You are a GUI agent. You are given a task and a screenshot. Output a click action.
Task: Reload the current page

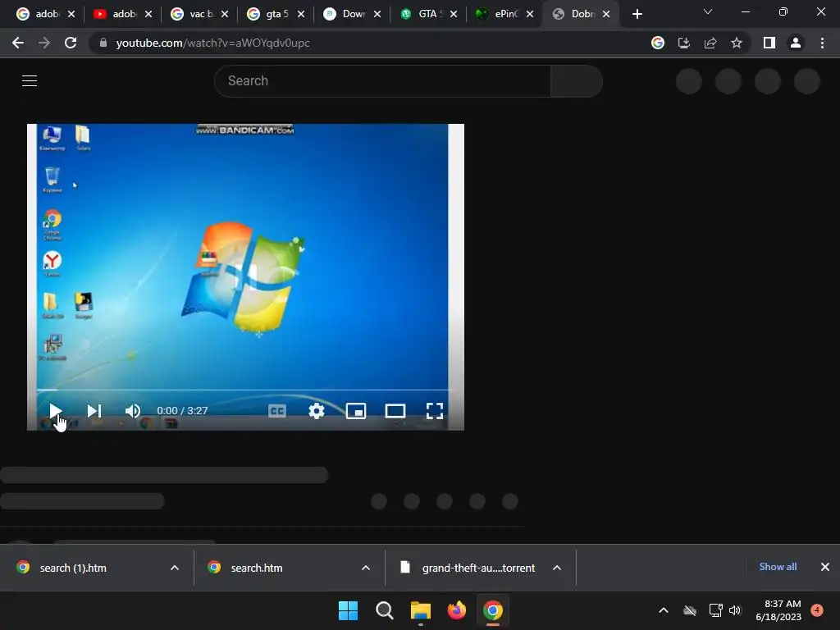coord(71,43)
